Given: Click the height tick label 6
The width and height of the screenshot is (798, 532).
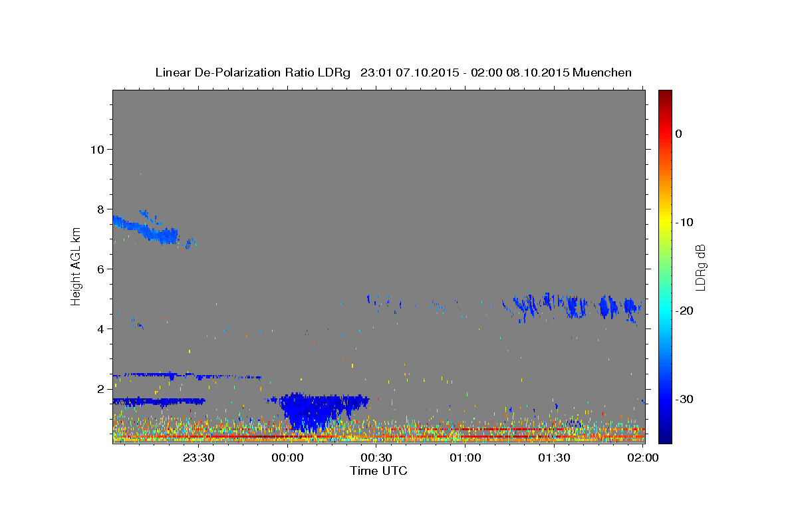Looking at the screenshot, I should click(x=100, y=269).
